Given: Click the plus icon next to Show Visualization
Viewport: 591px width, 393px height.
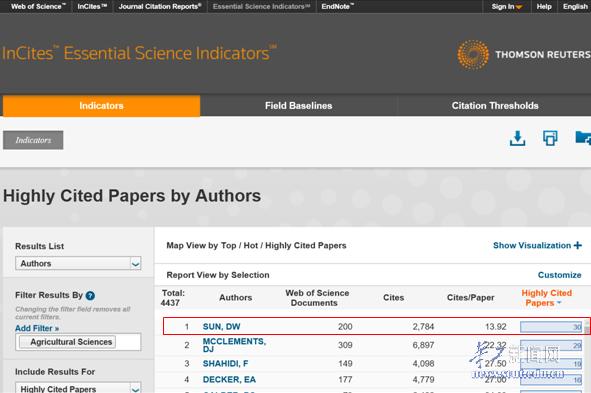Looking at the screenshot, I should click(x=577, y=245).
